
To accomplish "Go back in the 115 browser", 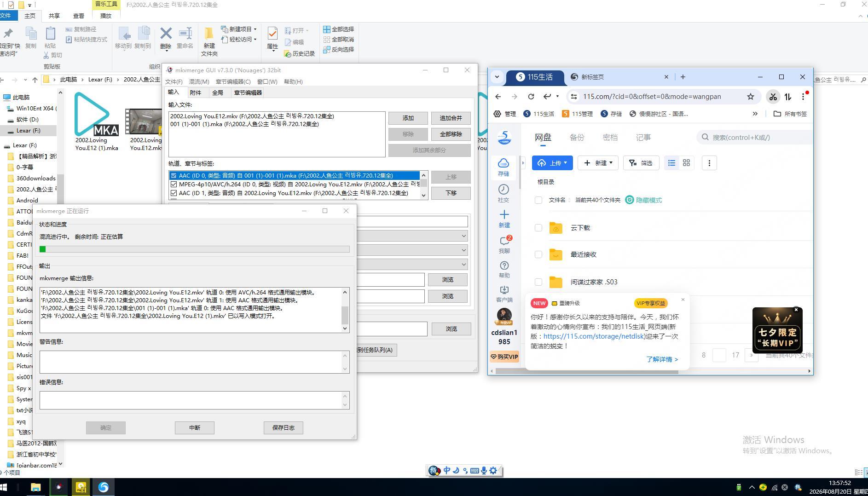I will point(498,97).
